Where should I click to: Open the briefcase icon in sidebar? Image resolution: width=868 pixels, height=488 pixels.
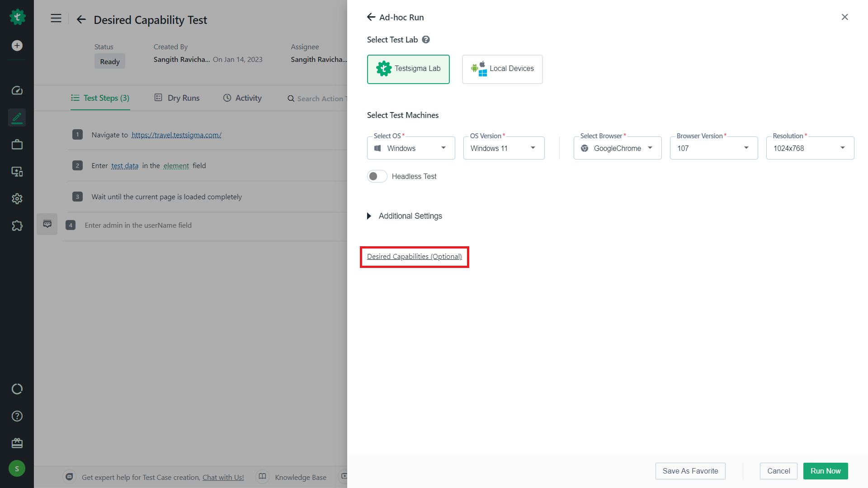tap(17, 145)
